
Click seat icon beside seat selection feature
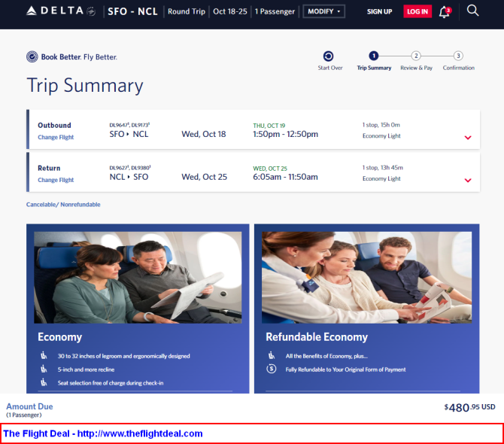(x=44, y=382)
